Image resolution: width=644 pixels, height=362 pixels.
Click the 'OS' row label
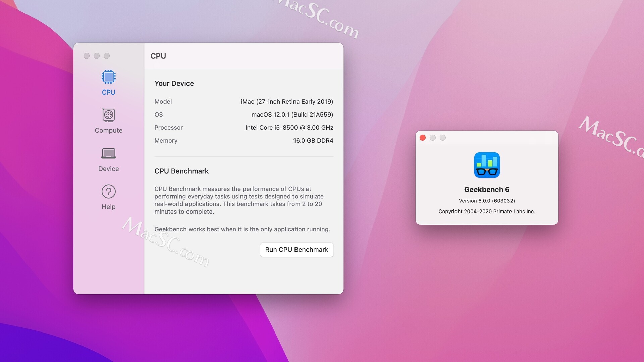coord(159,115)
